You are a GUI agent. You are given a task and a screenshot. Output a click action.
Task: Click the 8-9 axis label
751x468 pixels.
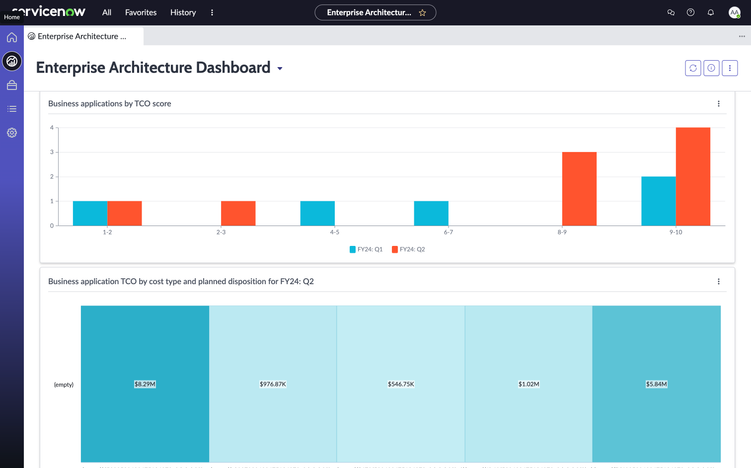tap(562, 232)
